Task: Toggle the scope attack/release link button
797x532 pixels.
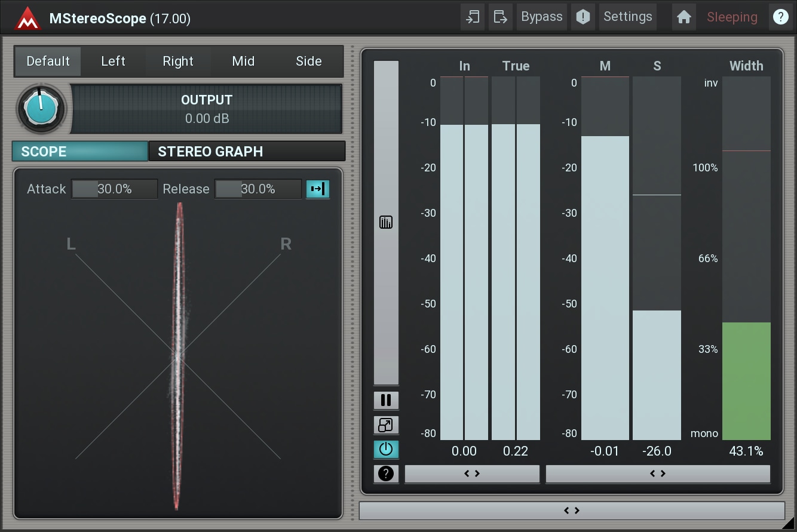Action: pos(317,189)
